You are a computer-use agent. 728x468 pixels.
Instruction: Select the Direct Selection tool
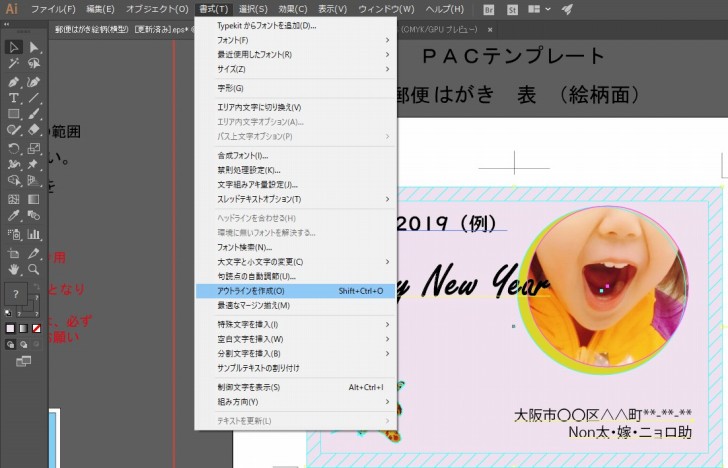[33, 47]
